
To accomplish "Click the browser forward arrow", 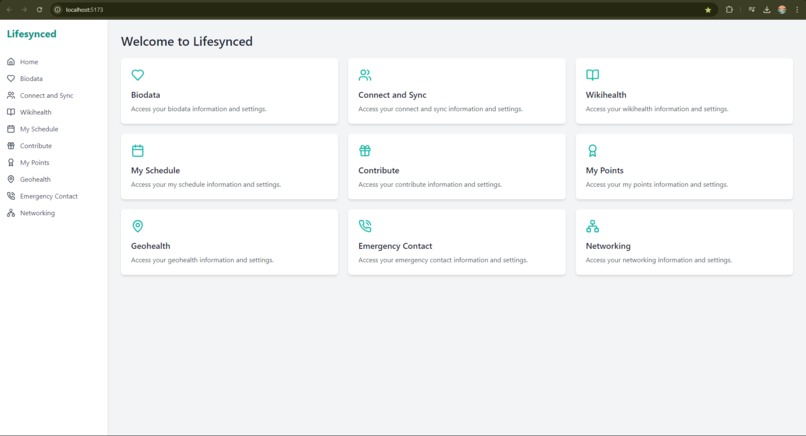I will coord(24,9).
